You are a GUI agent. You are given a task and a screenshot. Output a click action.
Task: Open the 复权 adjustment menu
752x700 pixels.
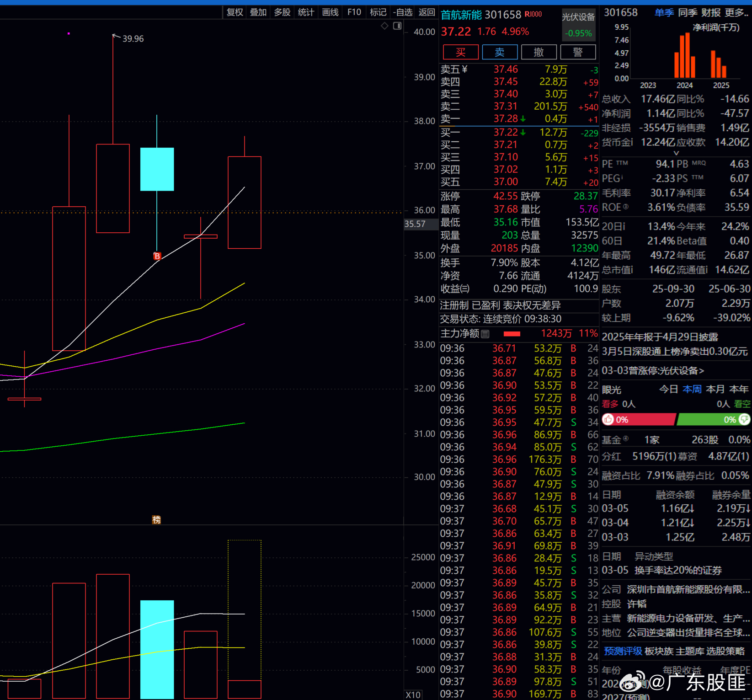coord(235,12)
